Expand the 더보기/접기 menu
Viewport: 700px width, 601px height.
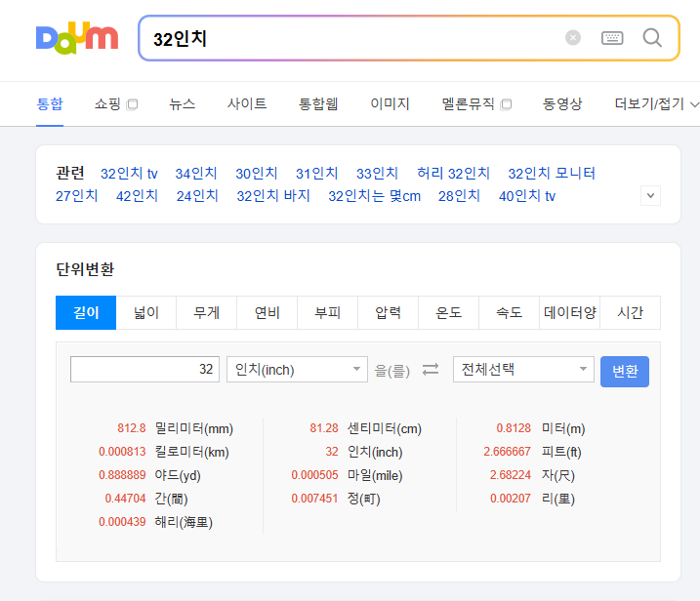656,104
